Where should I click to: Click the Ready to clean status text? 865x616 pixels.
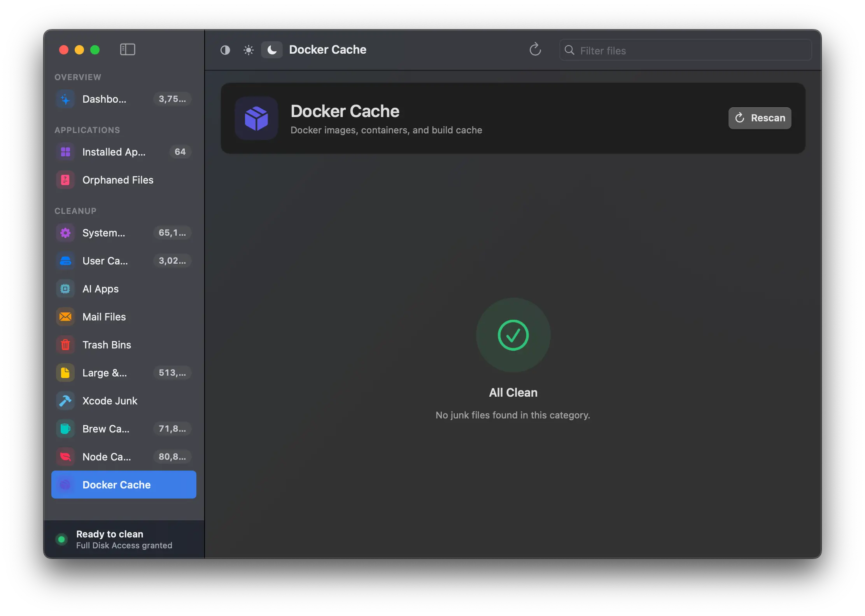pyautogui.click(x=110, y=534)
